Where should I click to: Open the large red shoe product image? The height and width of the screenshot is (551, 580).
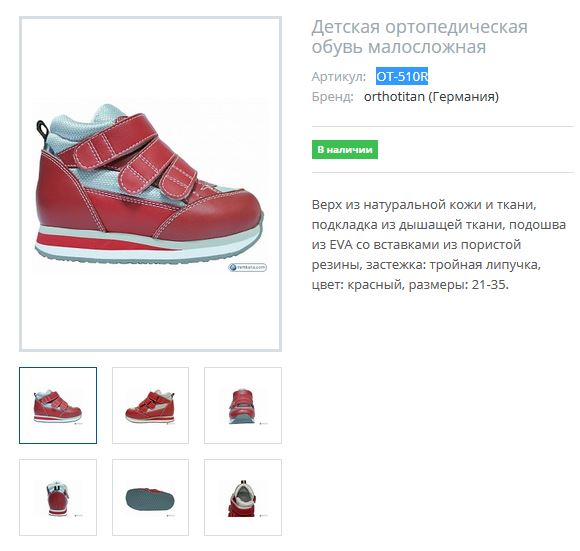(150, 184)
